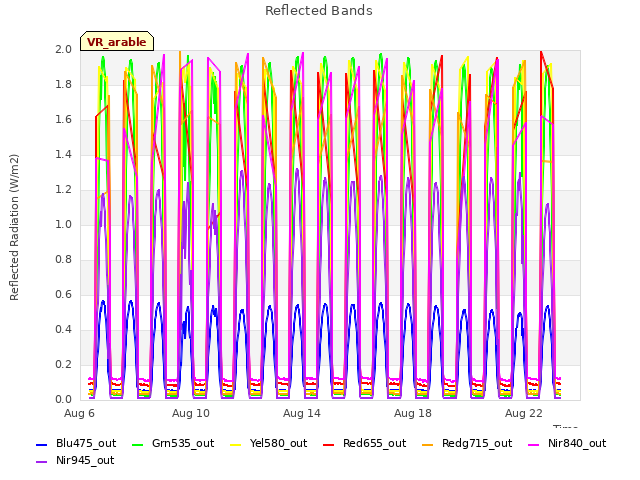Select the Nir840_out legend label
640x480 pixels.
577,444
